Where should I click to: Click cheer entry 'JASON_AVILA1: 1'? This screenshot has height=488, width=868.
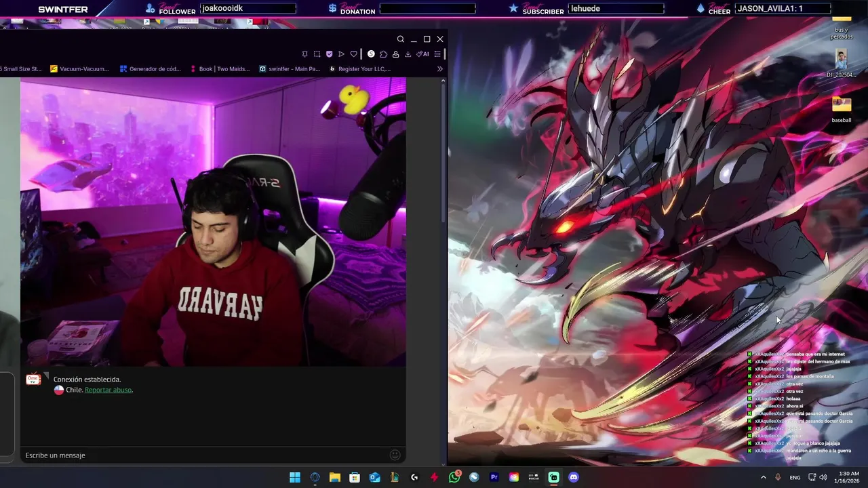click(x=770, y=8)
